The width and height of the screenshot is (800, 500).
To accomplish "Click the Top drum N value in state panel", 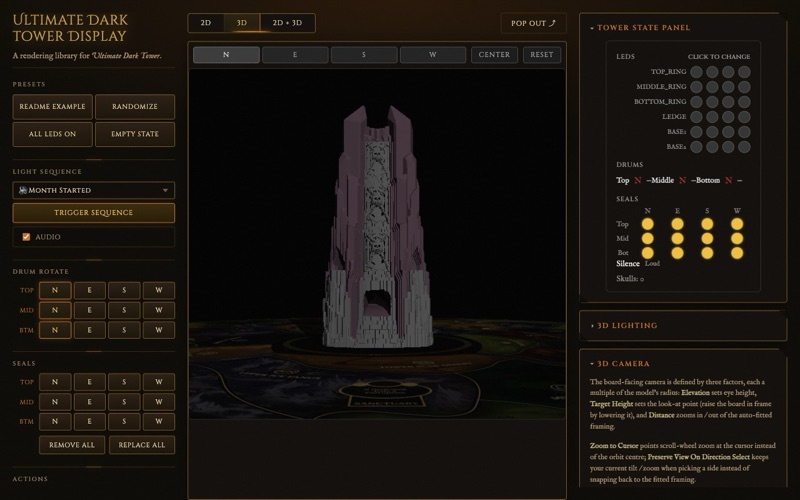I will [638, 180].
